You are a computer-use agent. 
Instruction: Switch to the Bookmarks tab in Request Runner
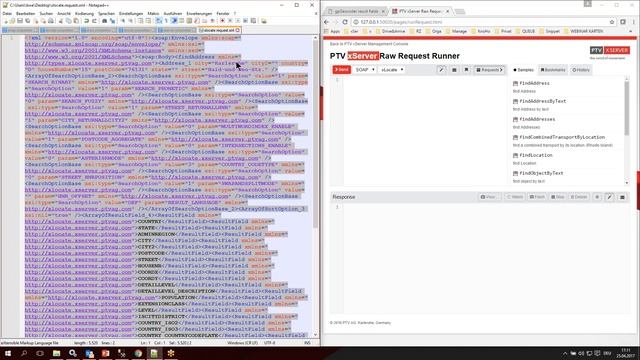pos(553,70)
